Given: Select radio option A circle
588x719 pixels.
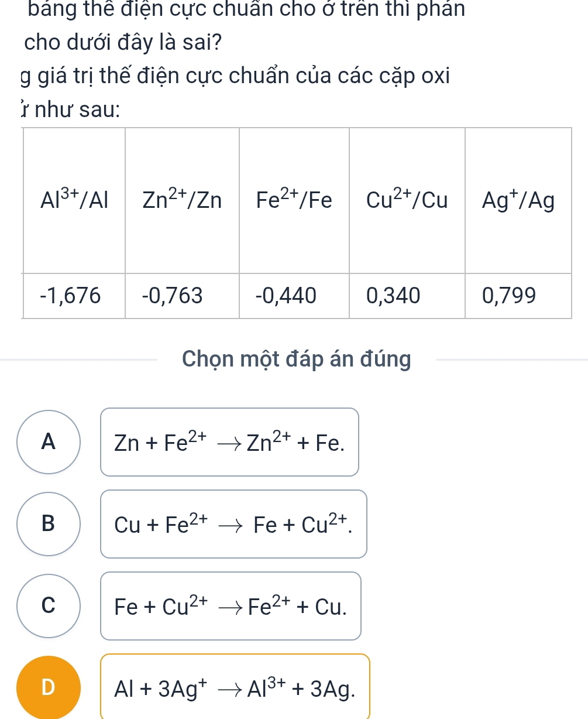Looking at the screenshot, I should [49, 442].
